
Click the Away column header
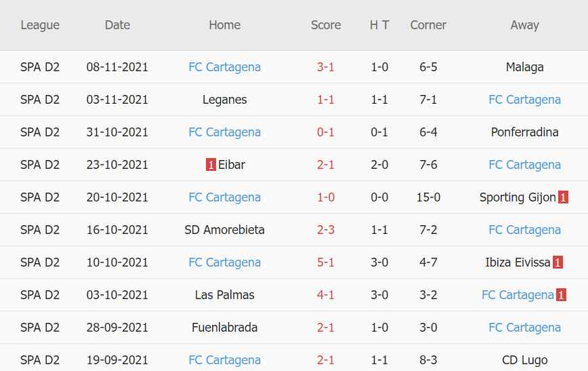[x=524, y=25]
